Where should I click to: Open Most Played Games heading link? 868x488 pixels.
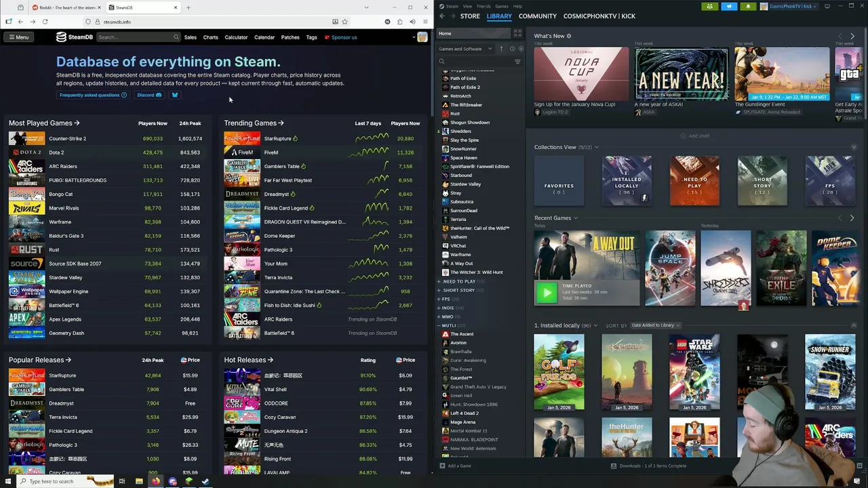coord(44,123)
